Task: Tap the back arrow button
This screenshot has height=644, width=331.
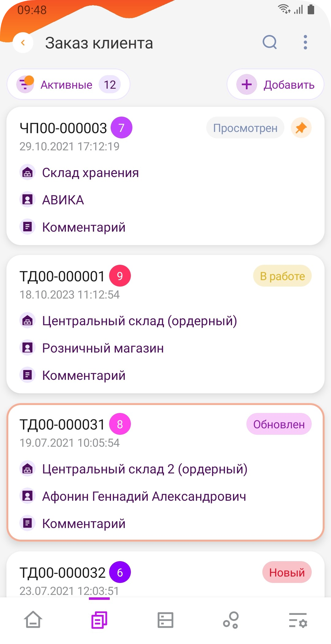Action: 23,43
